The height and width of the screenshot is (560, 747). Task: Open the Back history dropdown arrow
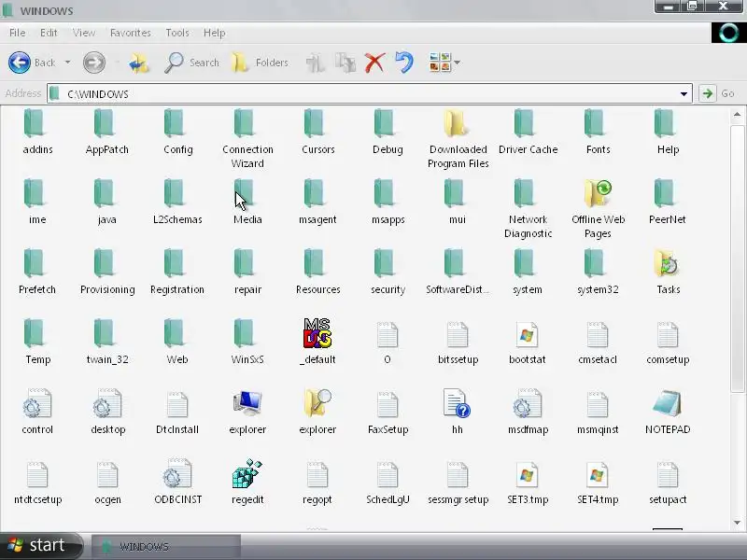(x=67, y=63)
